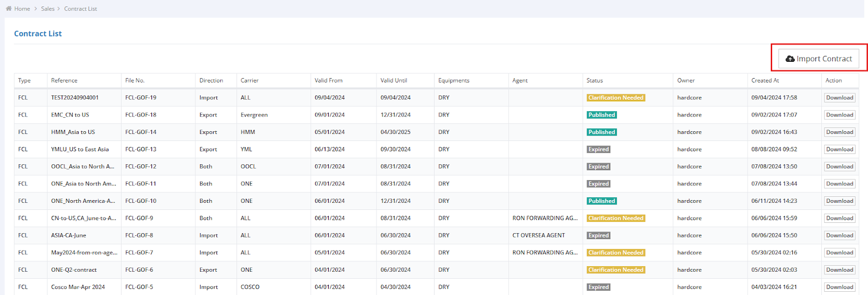Click the Published status badge for FCL-GOF-18
The image size is (868, 295).
click(x=602, y=115)
